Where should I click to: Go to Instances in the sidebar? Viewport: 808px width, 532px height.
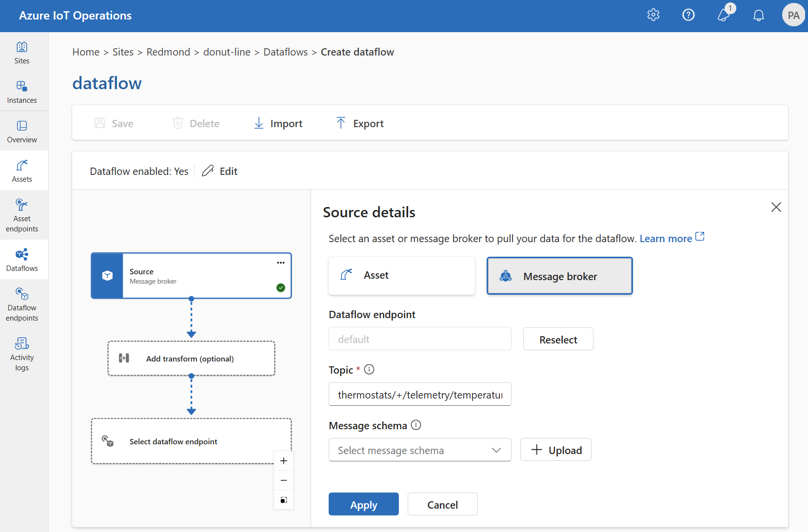pyautogui.click(x=22, y=92)
